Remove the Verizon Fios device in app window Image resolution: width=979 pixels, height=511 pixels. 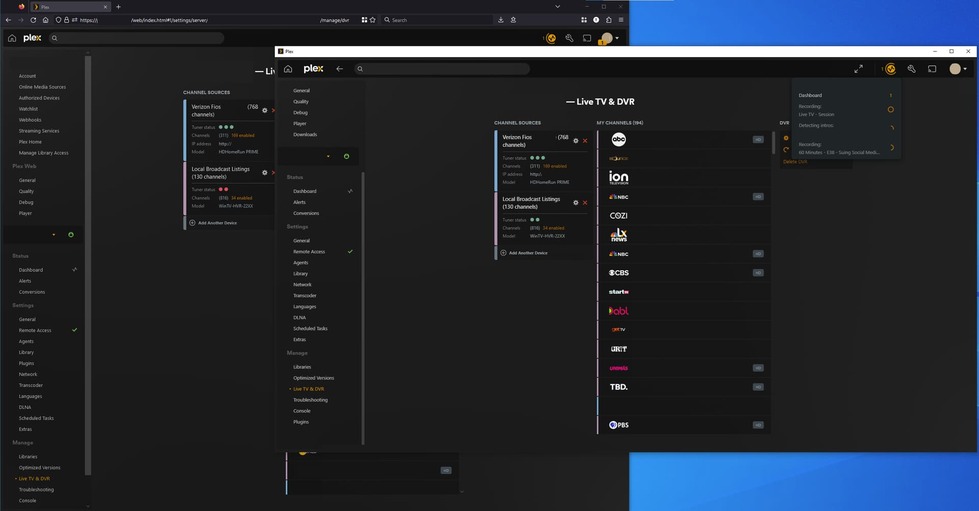(585, 141)
